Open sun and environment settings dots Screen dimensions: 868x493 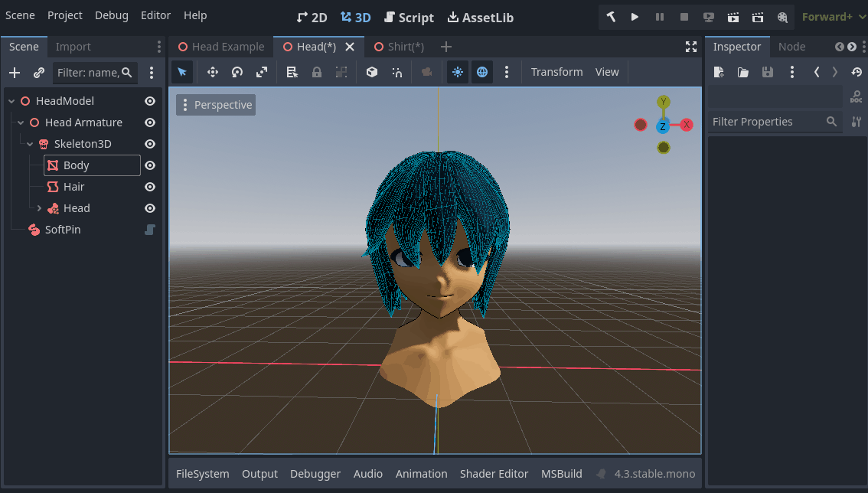click(x=507, y=72)
